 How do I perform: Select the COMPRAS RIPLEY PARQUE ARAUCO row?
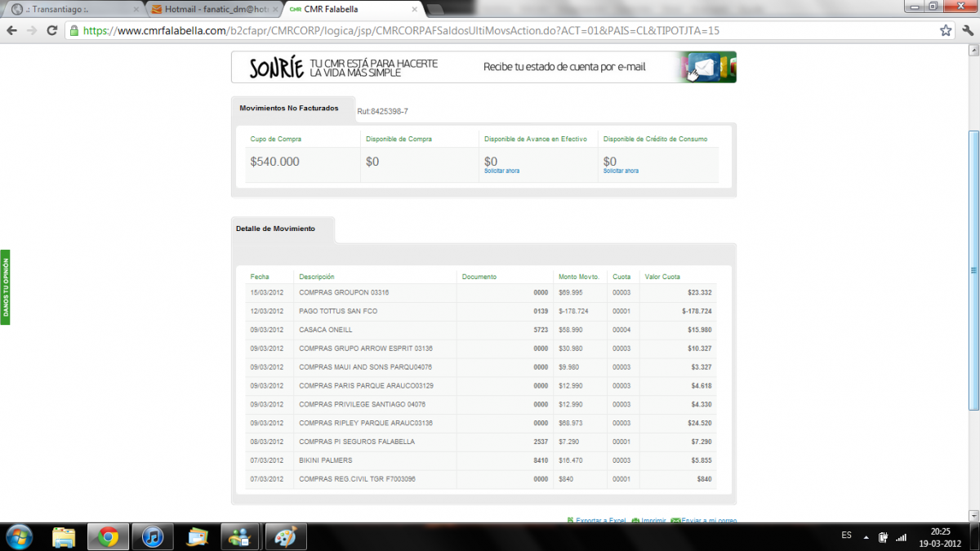[x=481, y=424]
